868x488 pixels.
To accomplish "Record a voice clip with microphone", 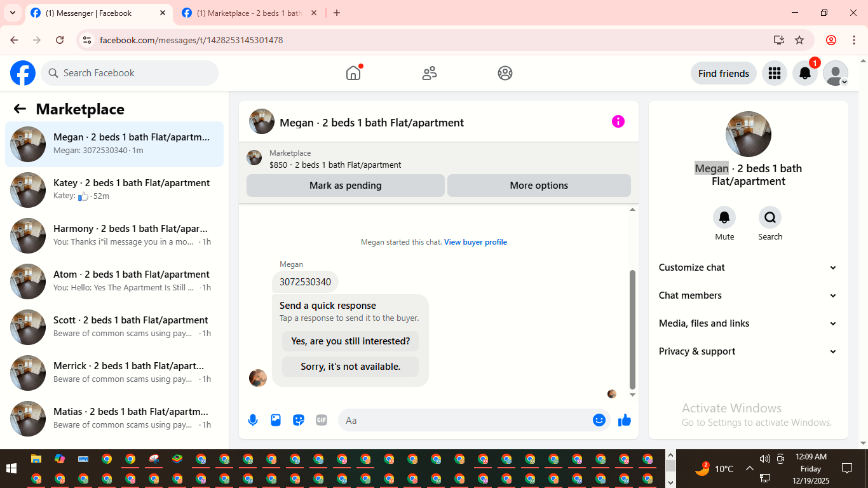I will [253, 420].
